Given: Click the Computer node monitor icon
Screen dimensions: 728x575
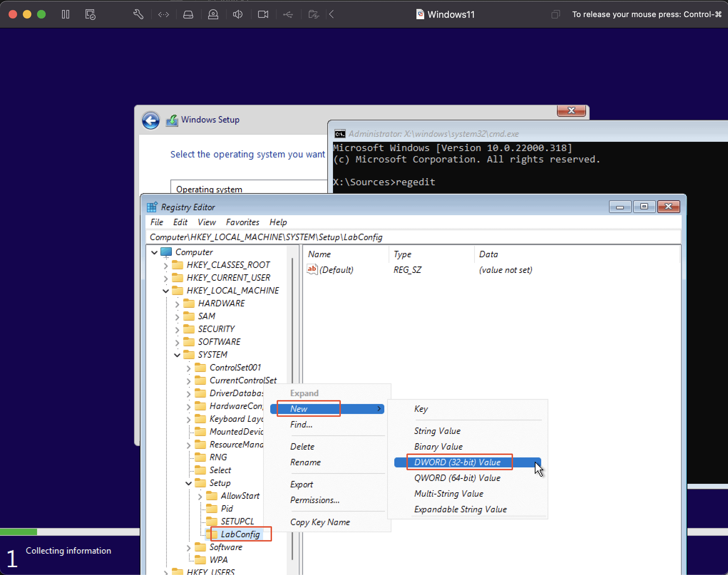Looking at the screenshot, I should click(166, 252).
